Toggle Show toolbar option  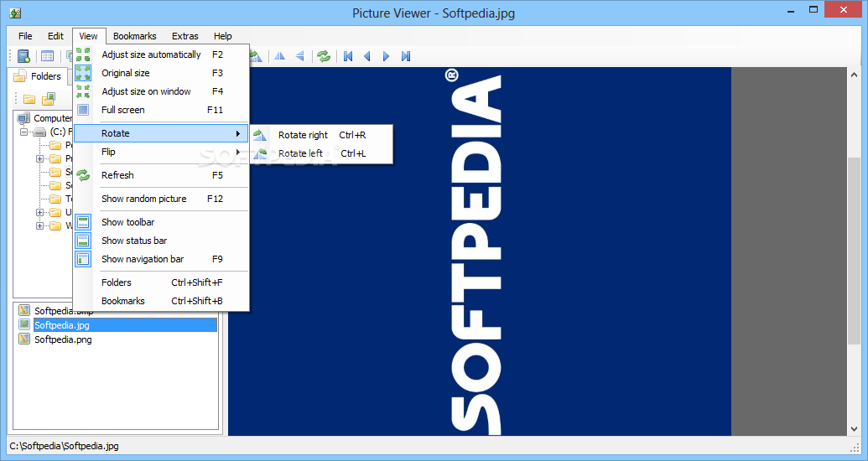tap(160, 222)
